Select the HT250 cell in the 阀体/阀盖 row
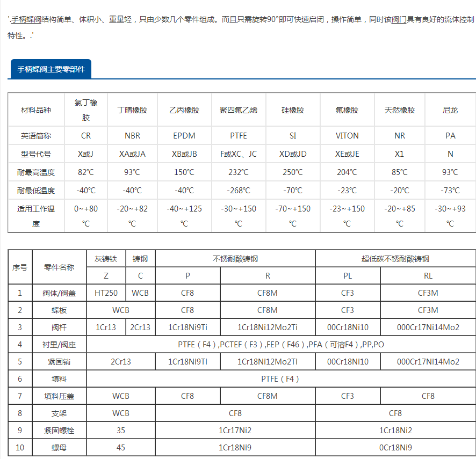 [105, 293]
